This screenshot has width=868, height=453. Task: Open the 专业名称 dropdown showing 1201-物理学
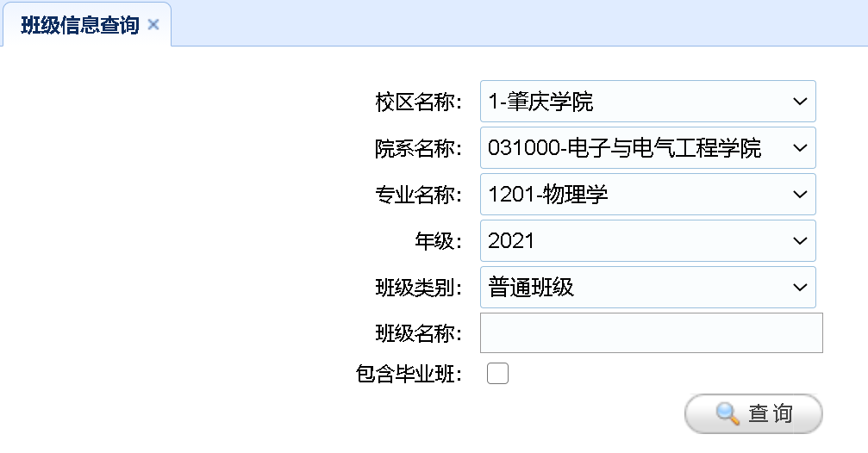click(x=647, y=195)
